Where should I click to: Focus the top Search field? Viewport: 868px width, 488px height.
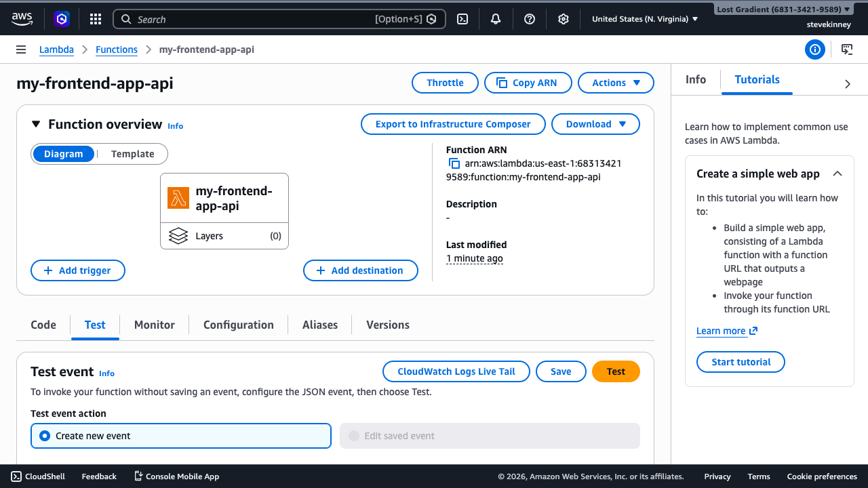tap(279, 19)
